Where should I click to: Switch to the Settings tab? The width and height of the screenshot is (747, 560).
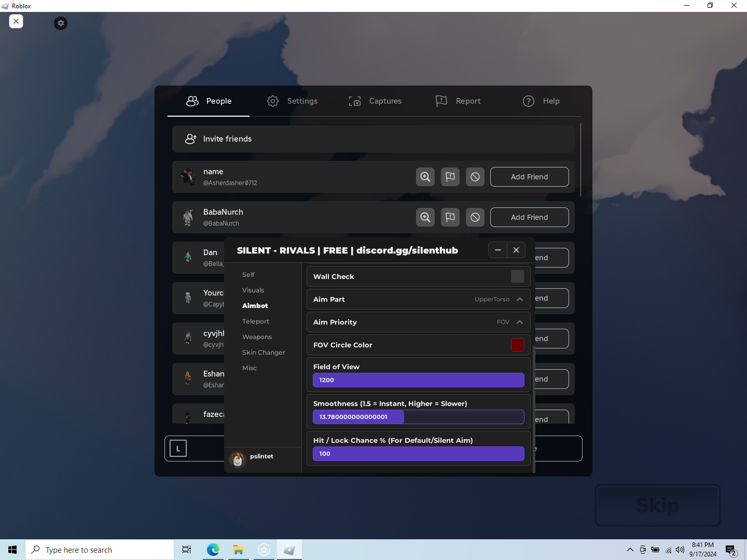pyautogui.click(x=292, y=101)
